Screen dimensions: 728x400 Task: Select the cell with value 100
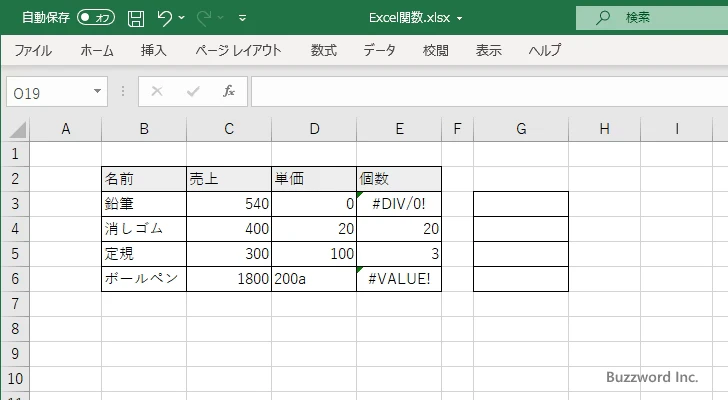coord(314,254)
